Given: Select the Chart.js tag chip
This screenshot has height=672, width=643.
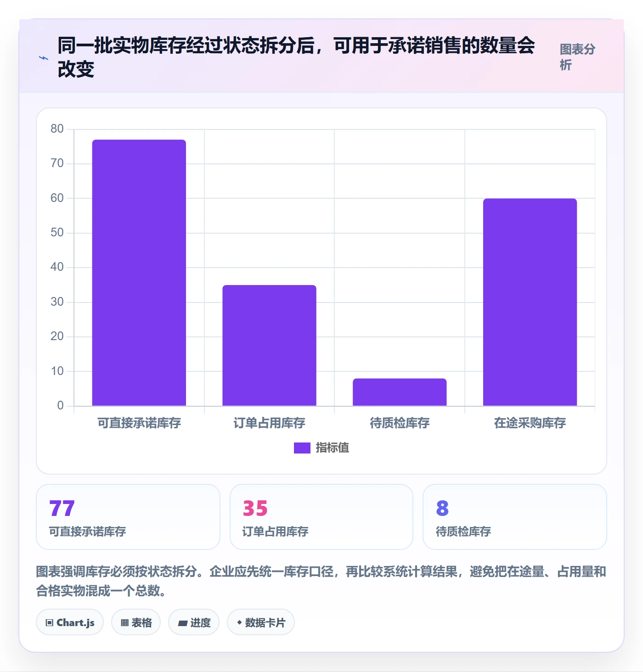Looking at the screenshot, I should [70, 622].
